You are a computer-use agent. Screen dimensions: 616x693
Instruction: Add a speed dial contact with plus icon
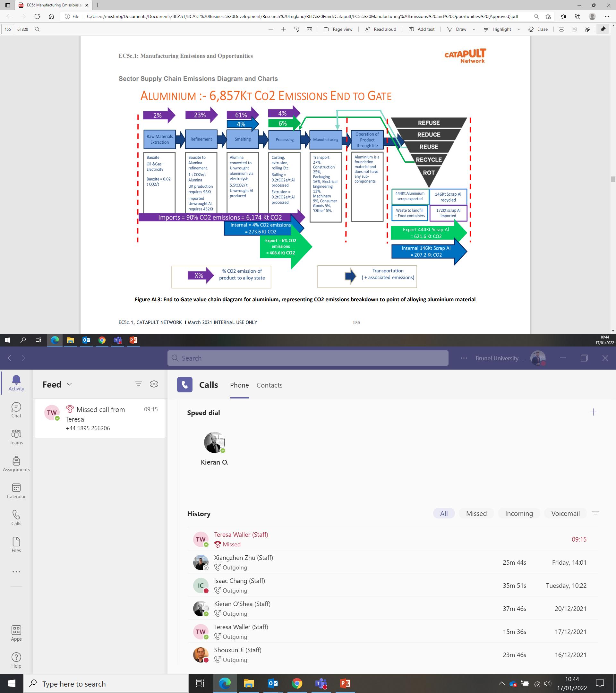[x=593, y=412]
